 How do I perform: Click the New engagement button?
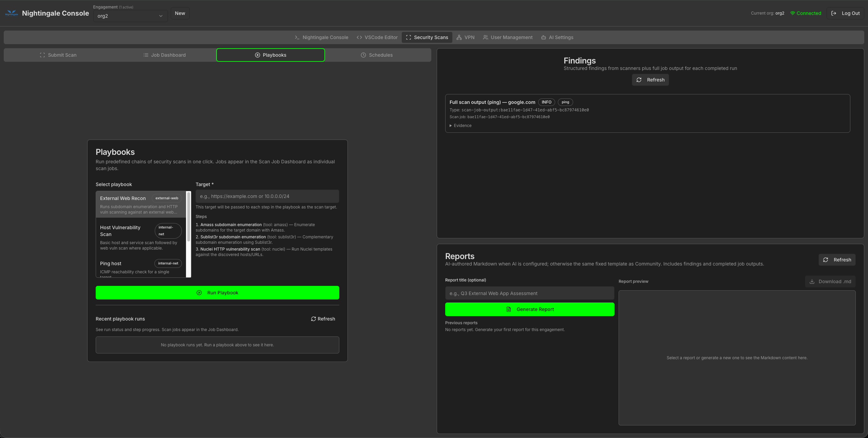(x=180, y=13)
